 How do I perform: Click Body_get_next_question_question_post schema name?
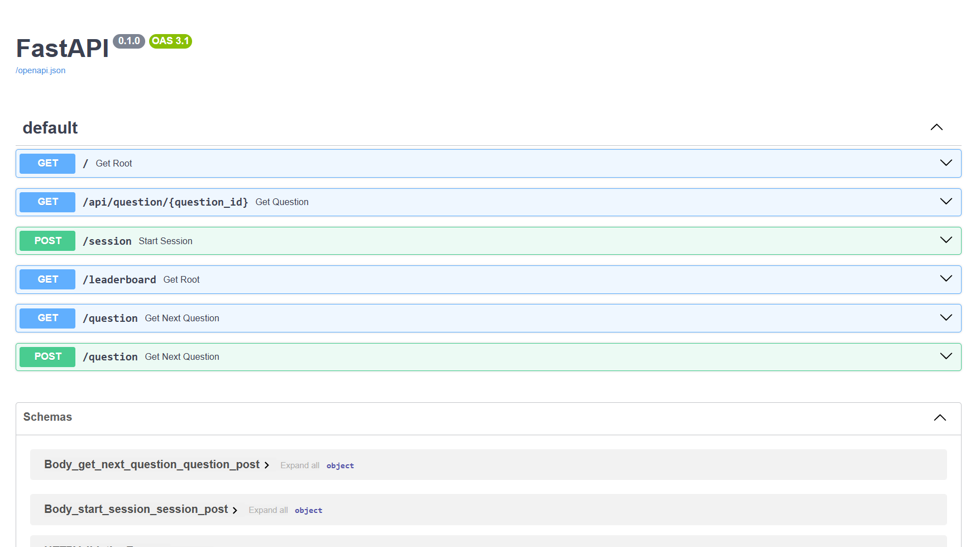pyautogui.click(x=152, y=464)
